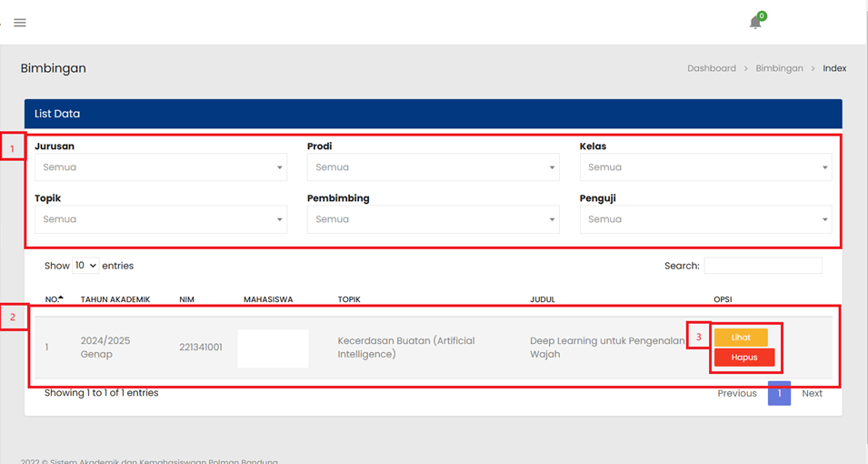Open the Kelas filter dropdown

705,167
